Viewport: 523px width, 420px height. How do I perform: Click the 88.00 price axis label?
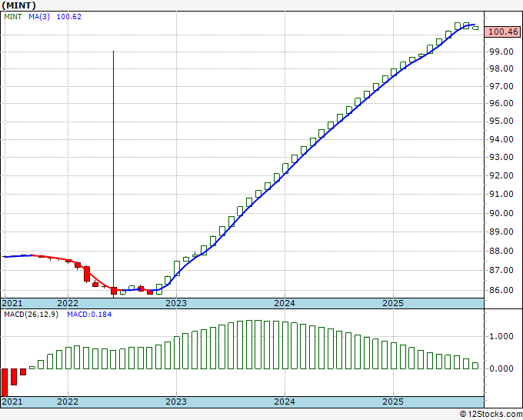pyautogui.click(x=501, y=251)
